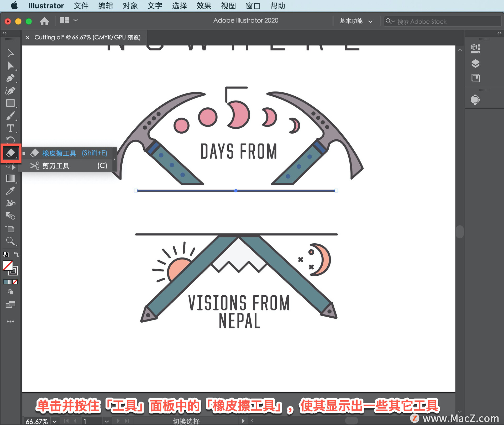Reset default fill and stroke
504x425 pixels.
pyautogui.click(x=6, y=254)
